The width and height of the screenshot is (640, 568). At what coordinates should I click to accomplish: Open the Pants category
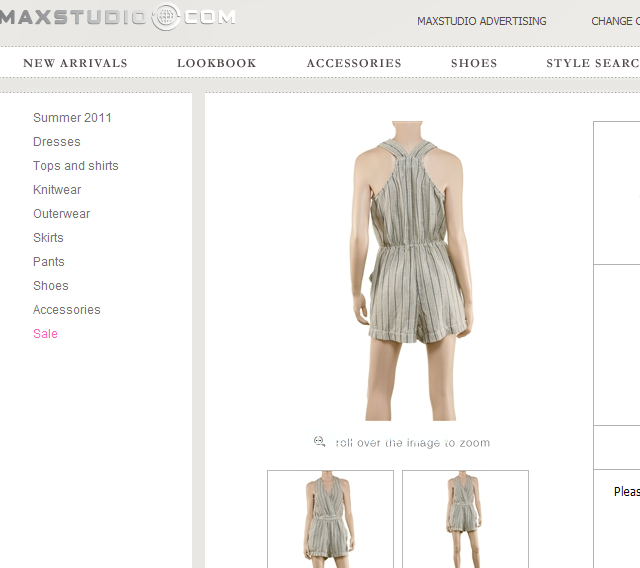pyautogui.click(x=49, y=262)
